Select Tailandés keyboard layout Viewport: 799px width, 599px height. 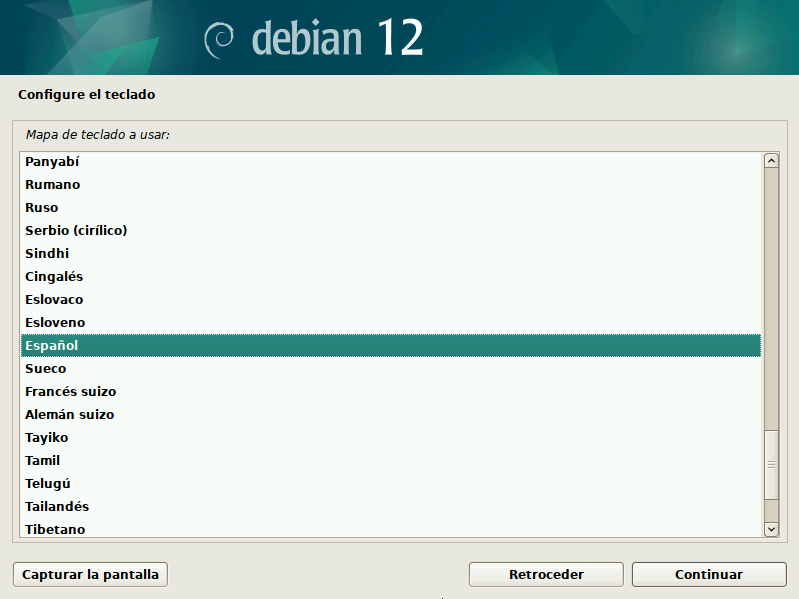click(57, 507)
